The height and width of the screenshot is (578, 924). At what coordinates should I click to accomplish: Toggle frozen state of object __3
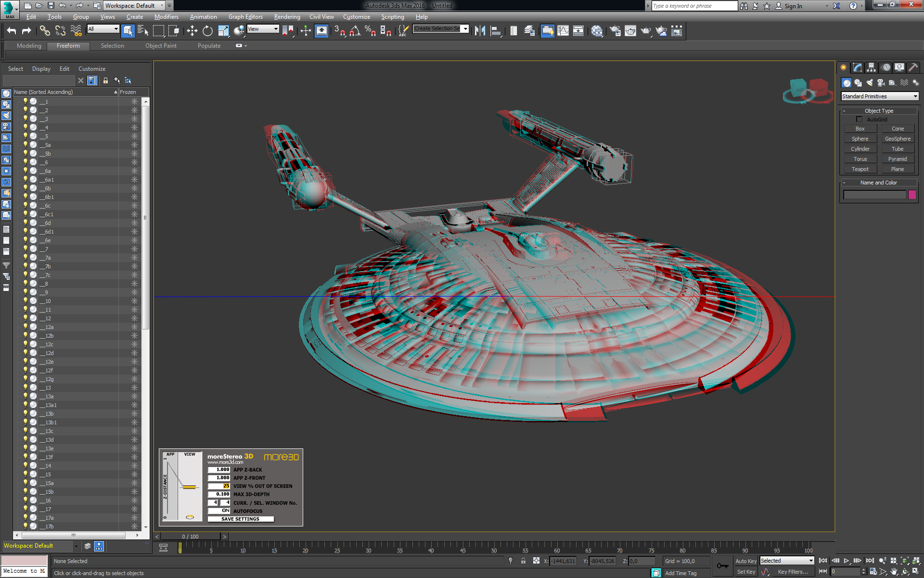[x=134, y=119]
